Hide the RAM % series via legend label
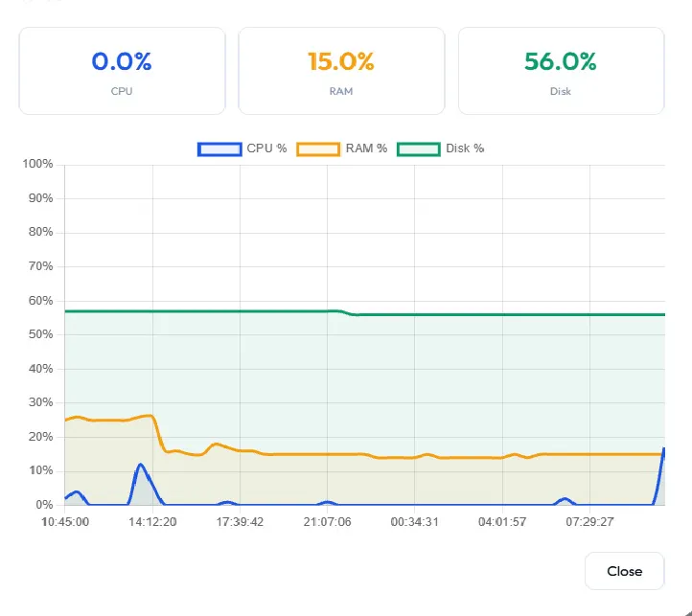This screenshot has height=616, width=692. (x=366, y=148)
